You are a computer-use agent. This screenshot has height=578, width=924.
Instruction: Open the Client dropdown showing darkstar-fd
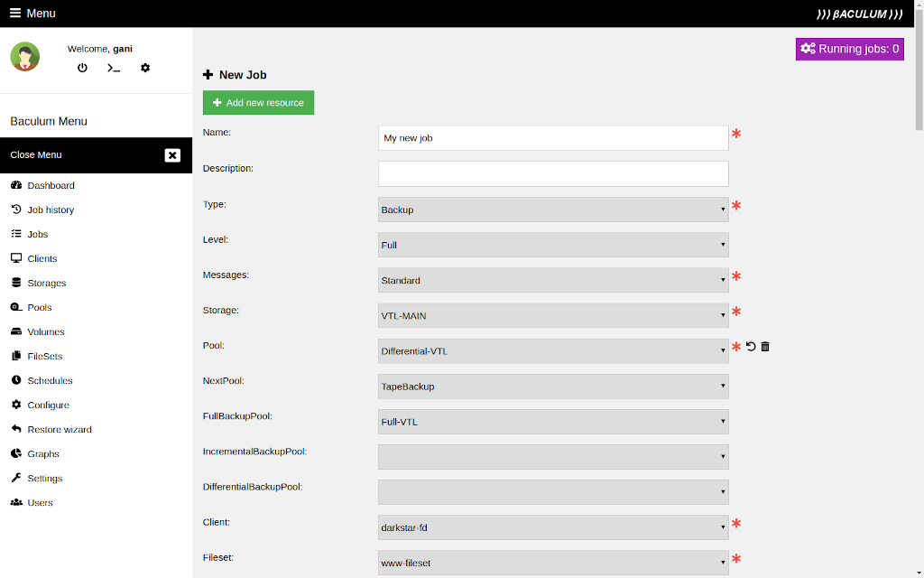click(553, 527)
